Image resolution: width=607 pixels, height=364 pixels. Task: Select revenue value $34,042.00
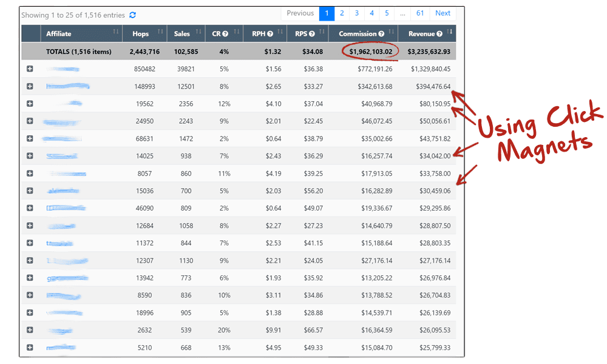435,156
